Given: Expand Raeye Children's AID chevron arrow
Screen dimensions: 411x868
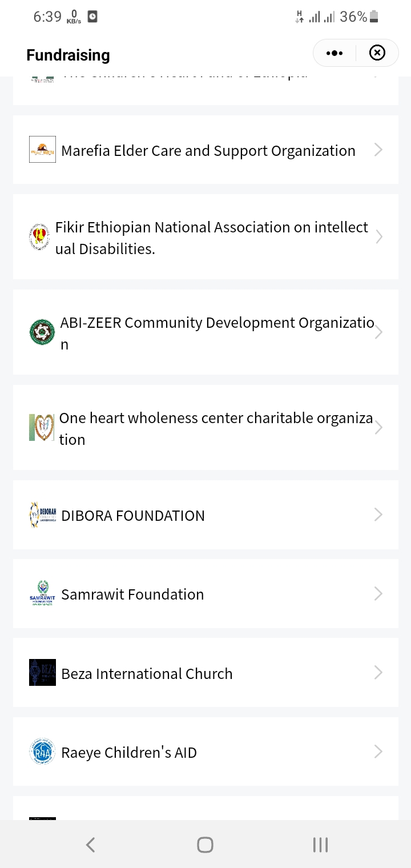Looking at the screenshot, I should (378, 752).
